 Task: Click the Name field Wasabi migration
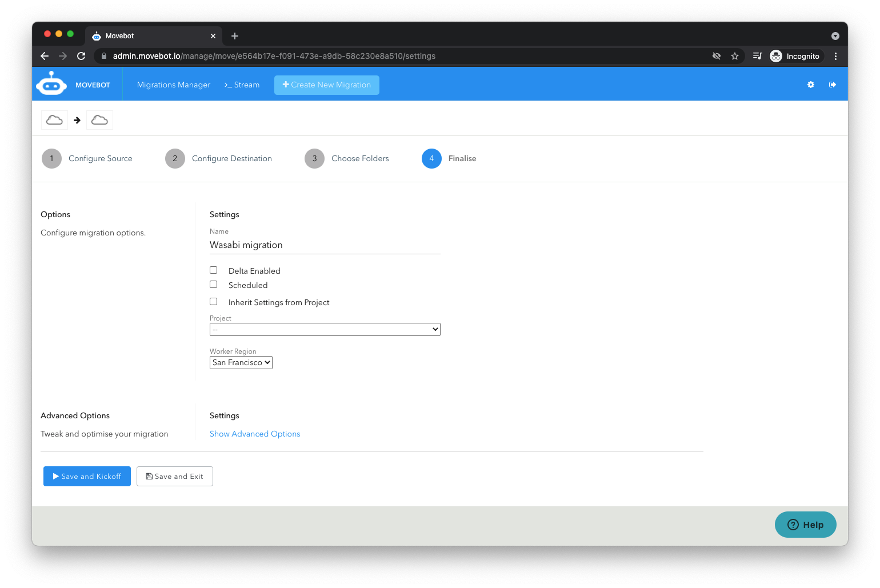tap(325, 245)
